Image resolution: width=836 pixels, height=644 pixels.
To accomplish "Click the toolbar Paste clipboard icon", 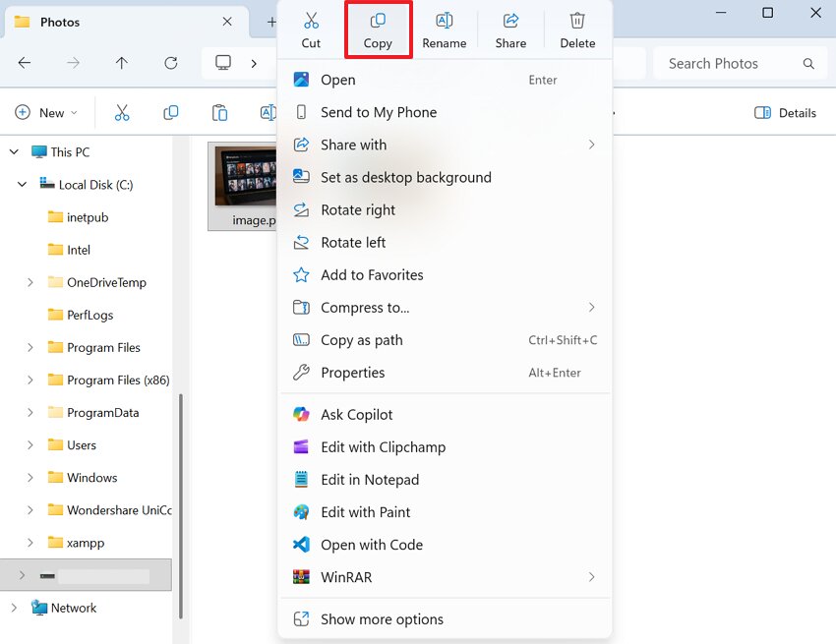I will 219,112.
